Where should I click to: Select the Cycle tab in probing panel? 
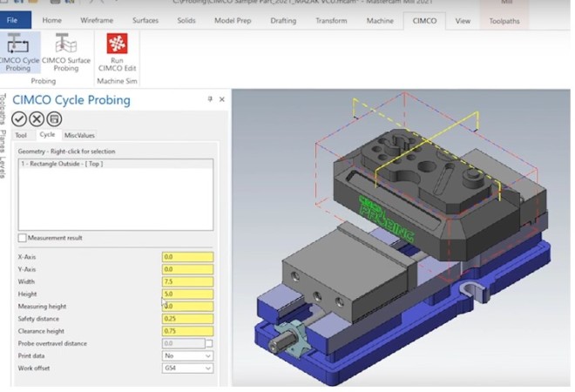(x=47, y=134)
